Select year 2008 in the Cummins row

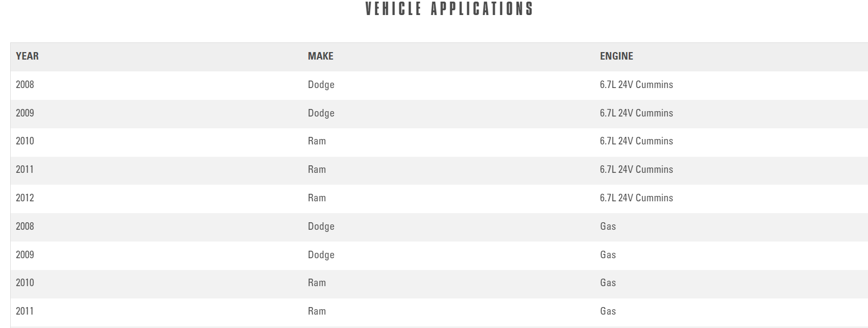(x=25, y=85)
